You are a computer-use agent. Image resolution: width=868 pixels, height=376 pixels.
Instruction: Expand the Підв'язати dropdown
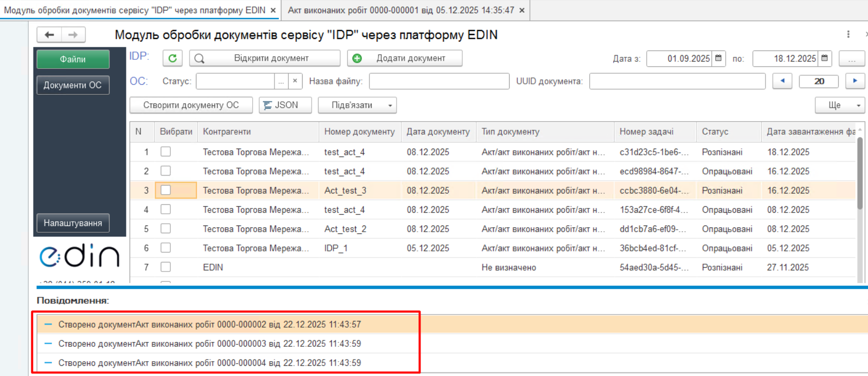coord(390,106)
